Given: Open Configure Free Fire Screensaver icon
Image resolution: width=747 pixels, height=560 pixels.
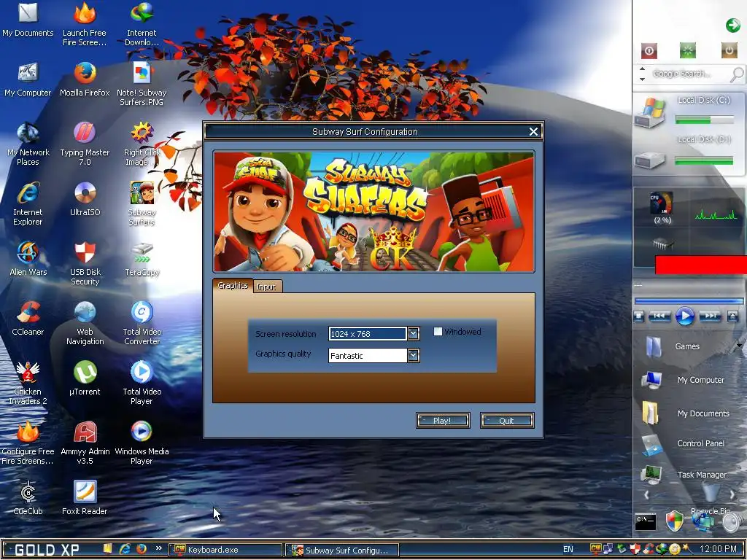Looking at the screenshot, I should click(28, 443).
